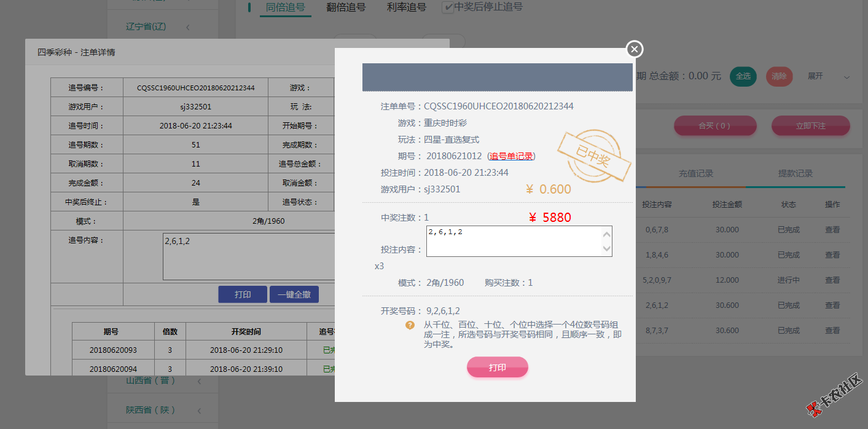Click 查看 for the 2,6,1,2 row
Image resolution: width=868 pixels, height=429 pixels.
point(832,305)
